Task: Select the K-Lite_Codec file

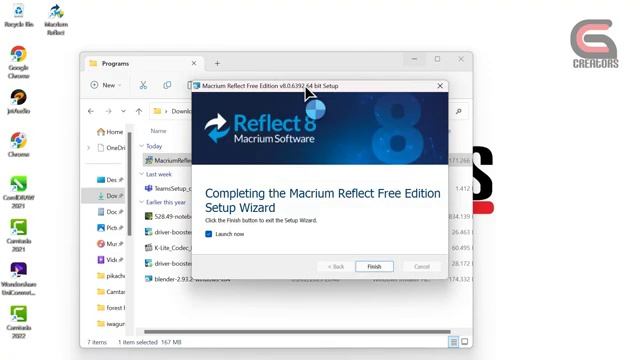Action: (168, 248)
